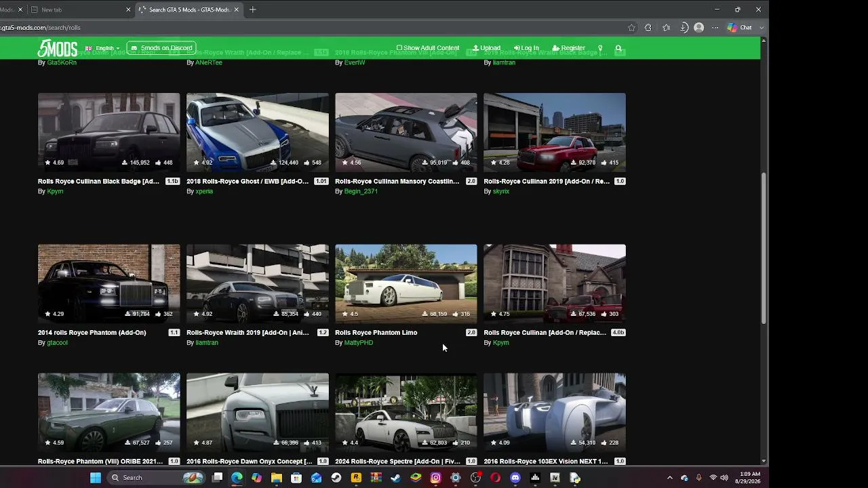Visit author skyrix profile
The width and height of the screenshot is (868, 488).
coord(501,191)
